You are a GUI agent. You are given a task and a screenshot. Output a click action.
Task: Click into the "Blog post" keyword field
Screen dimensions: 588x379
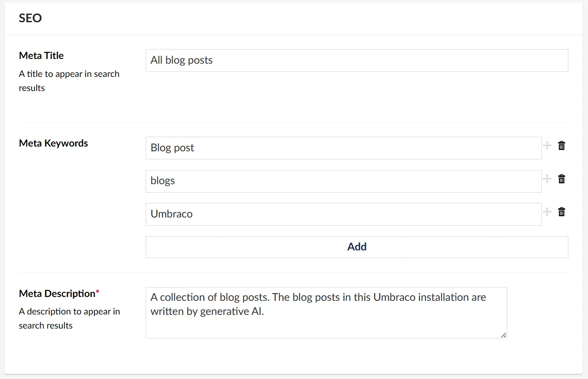tap(344, 148)
